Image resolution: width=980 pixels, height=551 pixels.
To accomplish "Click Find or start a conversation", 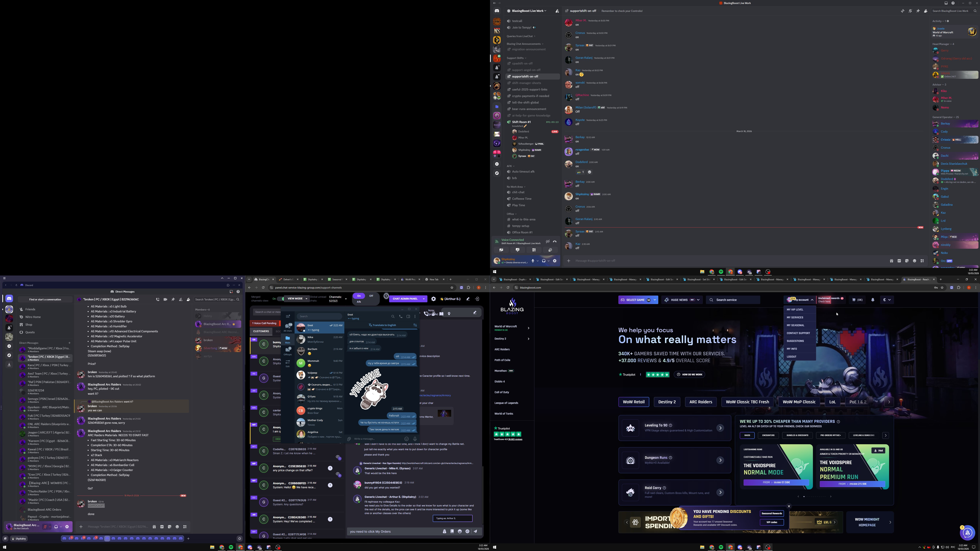I will coord(45,300).
